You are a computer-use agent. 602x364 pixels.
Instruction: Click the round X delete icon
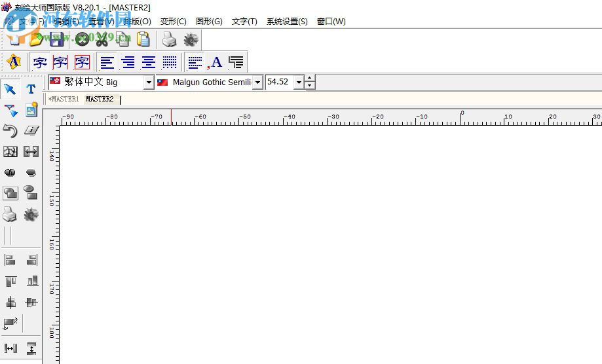point(82,39)
